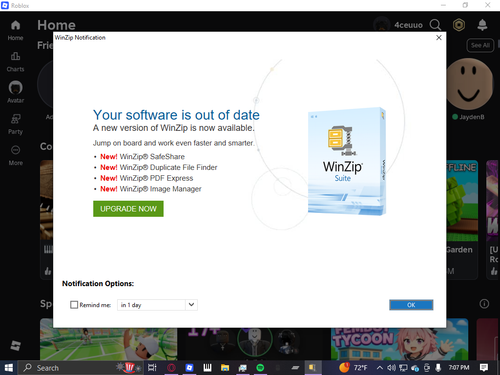This screenshot has width=500, height=375.
Task: Open Avatar in the Roblox sidebar
Action: click(x=15, y=92)
